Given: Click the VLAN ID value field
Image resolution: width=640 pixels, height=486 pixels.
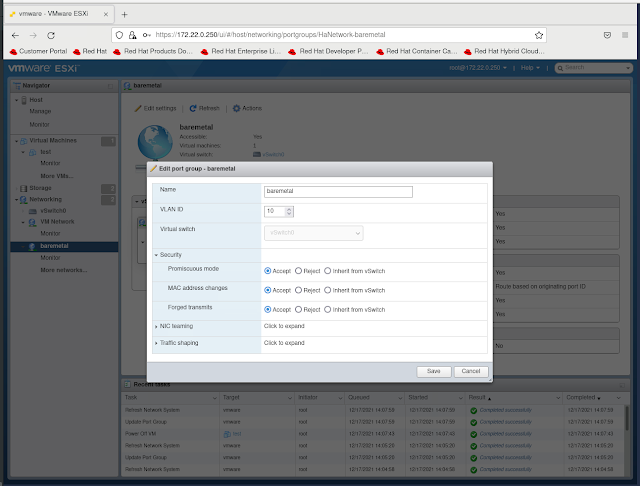Looking at the screenshot, I should pyautogui.click(x=275, y=211).
